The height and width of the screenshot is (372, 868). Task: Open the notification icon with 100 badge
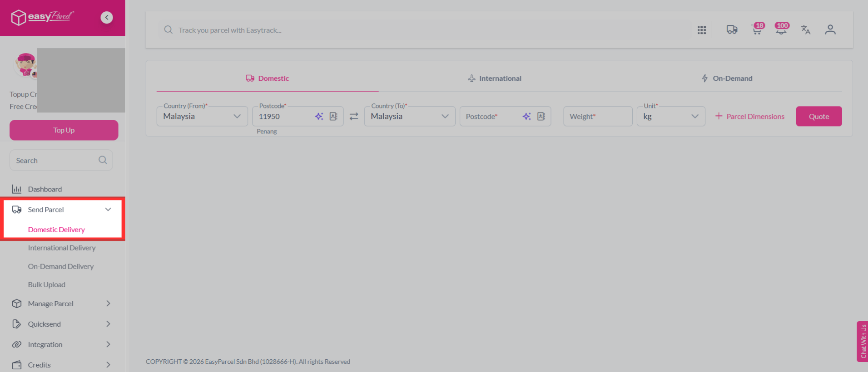pos(782,29)
